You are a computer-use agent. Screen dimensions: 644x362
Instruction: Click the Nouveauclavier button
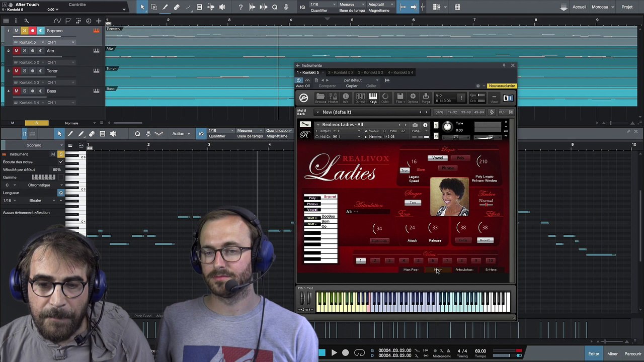click(502, 86)
